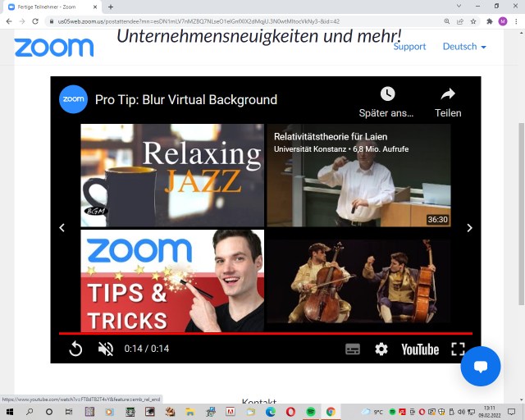Screen dimensions: 525x420
Task: Bookmark this page with star icon
Action: click(x=473, y=21)
